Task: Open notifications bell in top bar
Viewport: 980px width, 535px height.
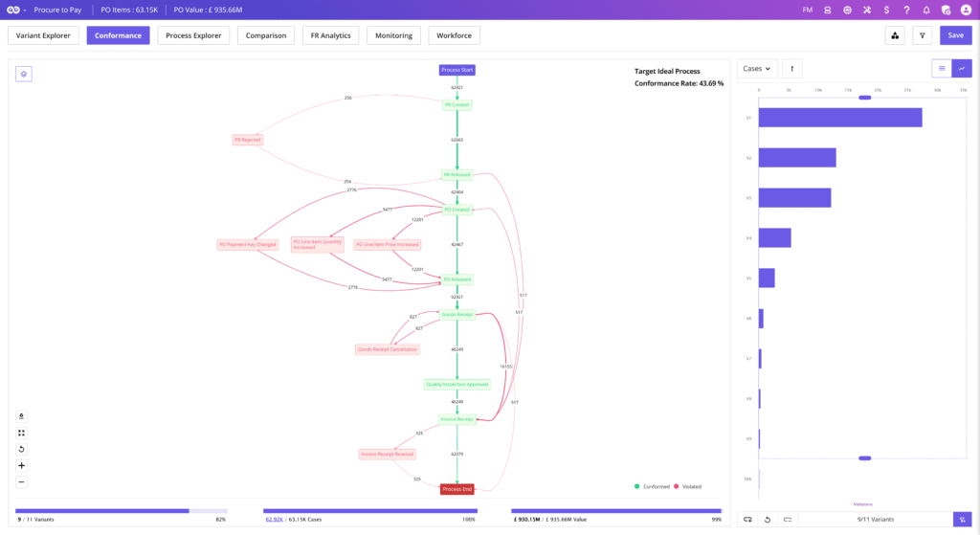Action: coord(926,10)
